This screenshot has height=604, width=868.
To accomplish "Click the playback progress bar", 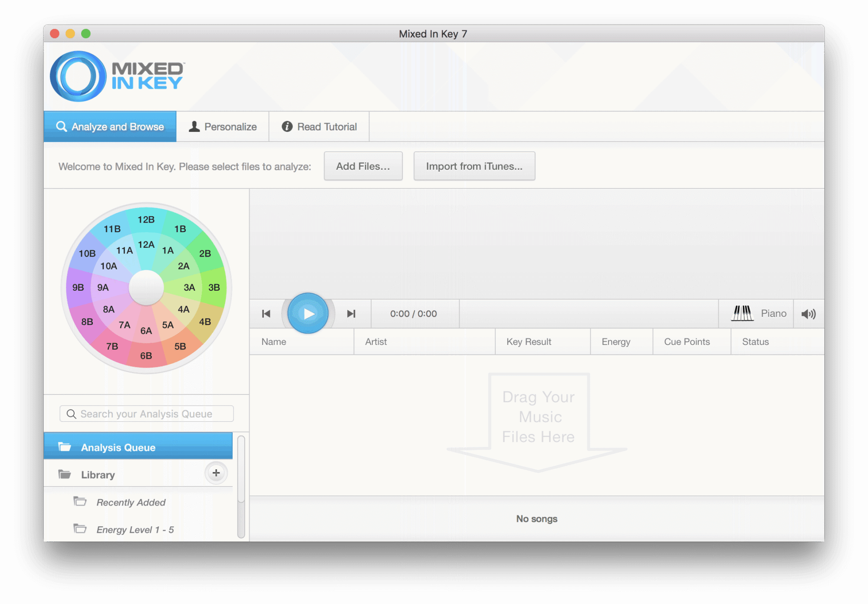I will pos(589,314).
